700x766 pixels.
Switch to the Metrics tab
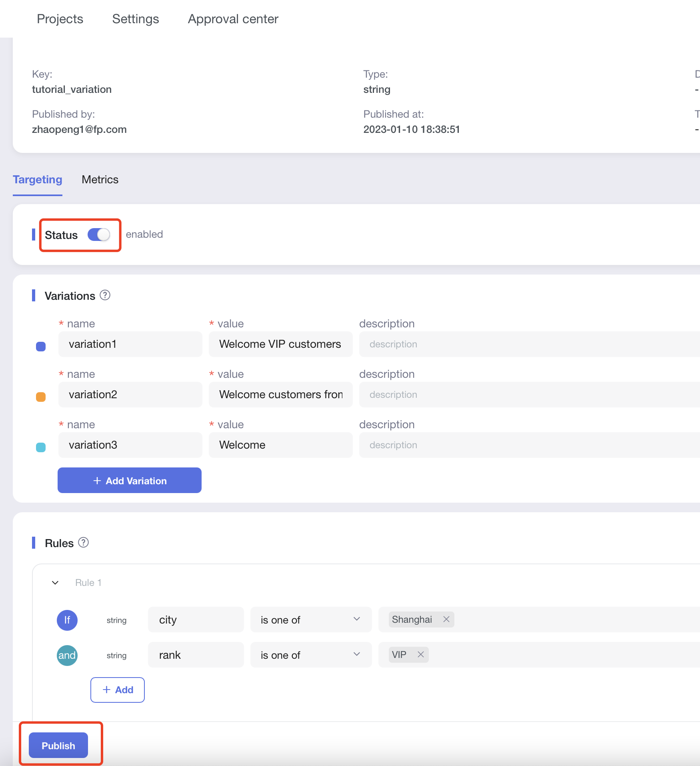(x=100, y=180)
